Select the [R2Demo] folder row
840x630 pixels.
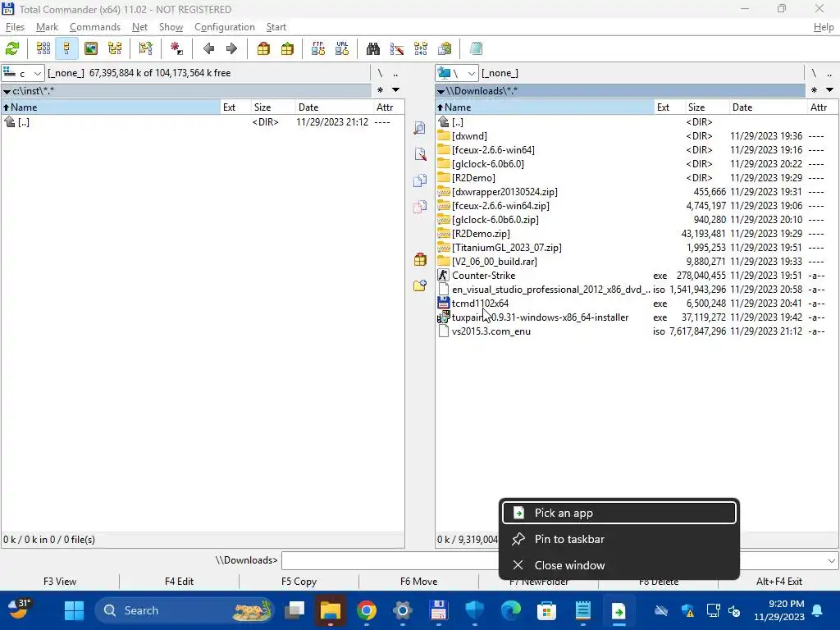click(637, 178)
